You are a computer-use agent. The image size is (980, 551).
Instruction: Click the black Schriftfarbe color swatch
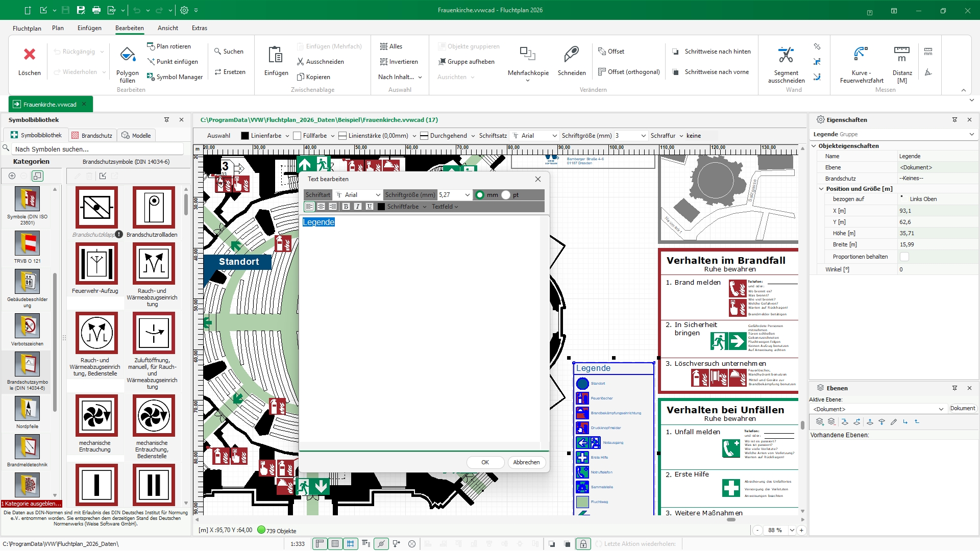pyautogui.click(x=381, y=207)
